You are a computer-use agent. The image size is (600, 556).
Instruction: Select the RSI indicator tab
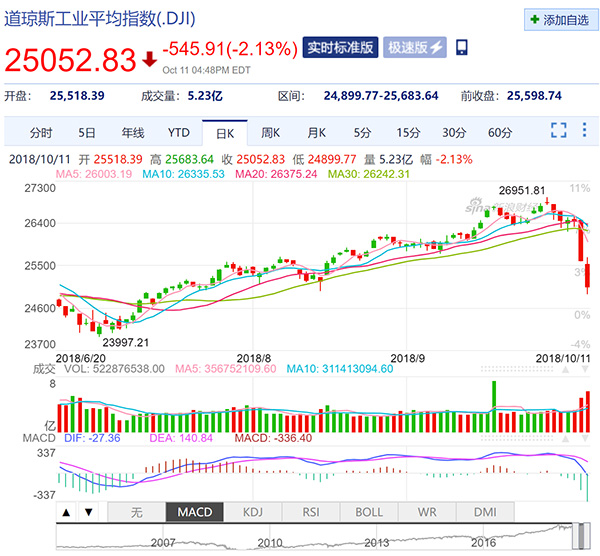click(311, 512)
